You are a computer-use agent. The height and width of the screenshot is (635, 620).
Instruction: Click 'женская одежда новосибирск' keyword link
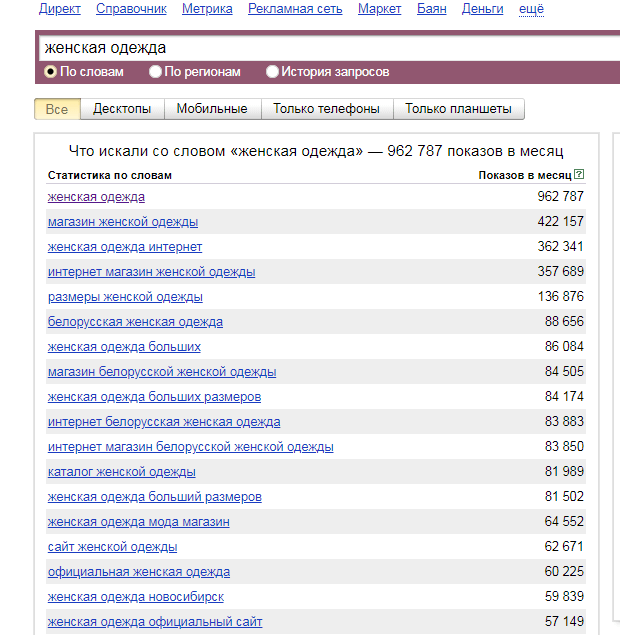(136, 597)
